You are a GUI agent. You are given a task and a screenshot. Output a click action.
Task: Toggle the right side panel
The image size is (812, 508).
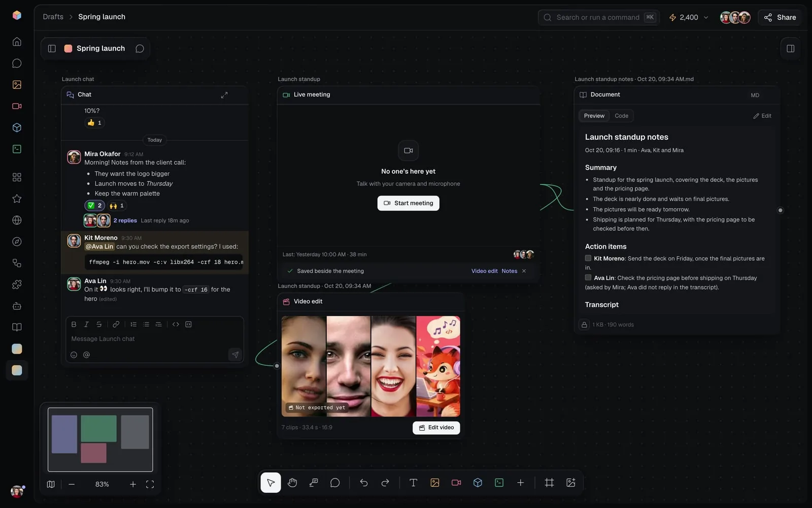[790, 48]
